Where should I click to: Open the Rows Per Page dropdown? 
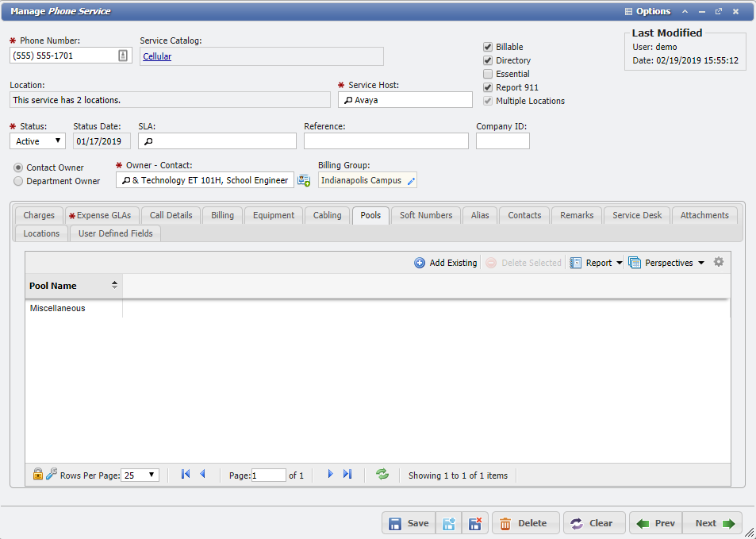point(140,474)
